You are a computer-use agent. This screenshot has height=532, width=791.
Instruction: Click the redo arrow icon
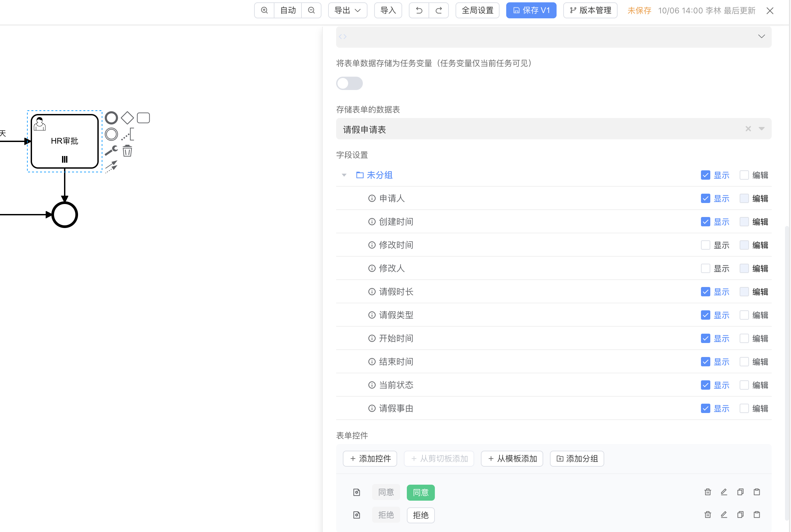pos(439,10)
